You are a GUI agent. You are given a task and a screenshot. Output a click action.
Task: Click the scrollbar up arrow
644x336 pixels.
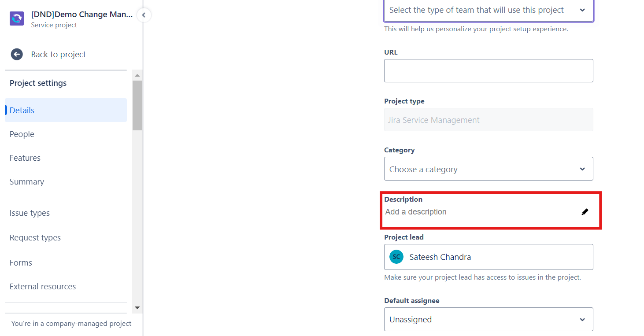137,75
